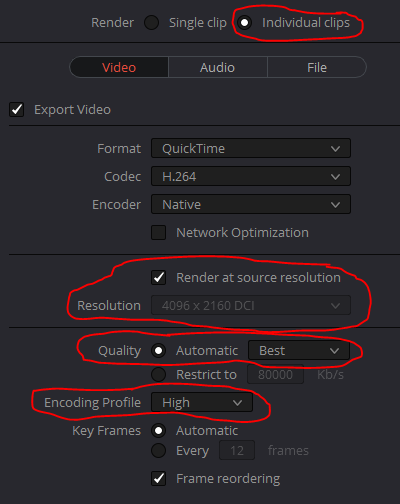The height and width of the screenshot is (504, 400).
Task: Select the Individual clips render option
Action: click(x=244, y=23)
